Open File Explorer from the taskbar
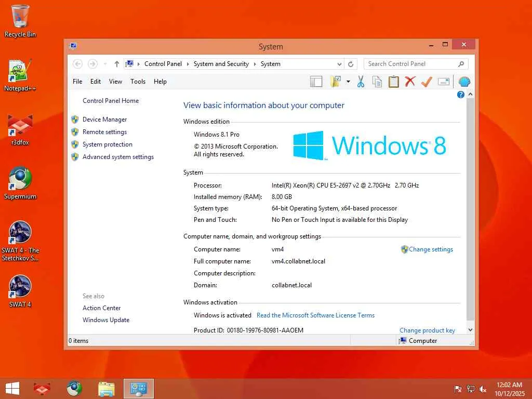The width and height of the screenshot is (532, 399). coord(106,389)
